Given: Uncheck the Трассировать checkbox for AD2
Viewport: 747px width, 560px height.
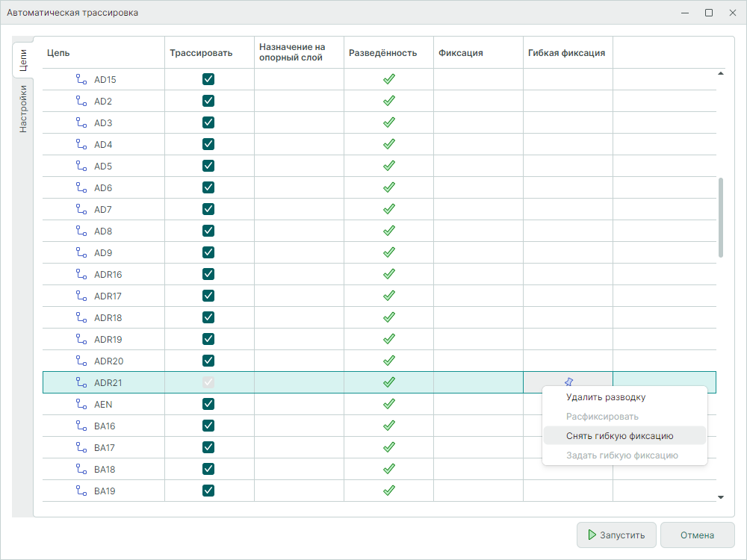Looking at the screenshot, I should (208, 101).
